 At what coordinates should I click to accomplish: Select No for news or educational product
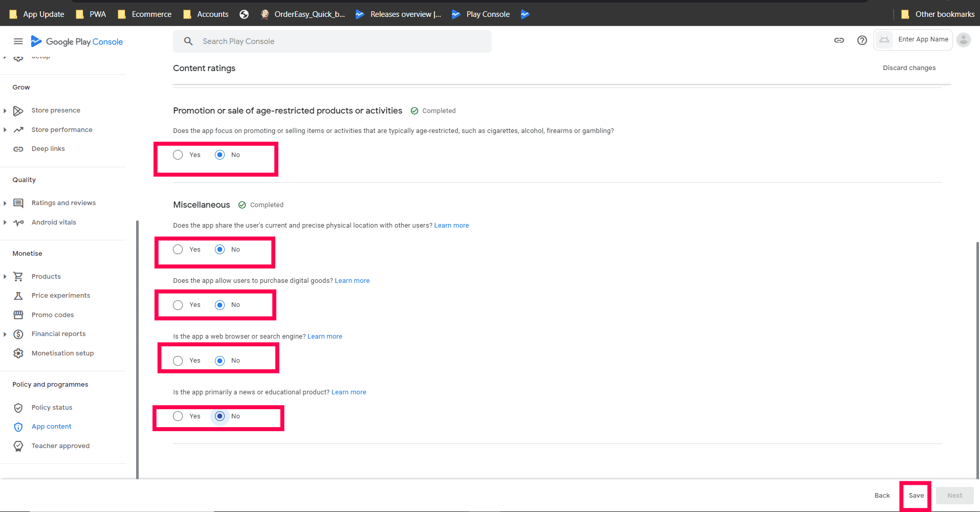click(220, 416)
